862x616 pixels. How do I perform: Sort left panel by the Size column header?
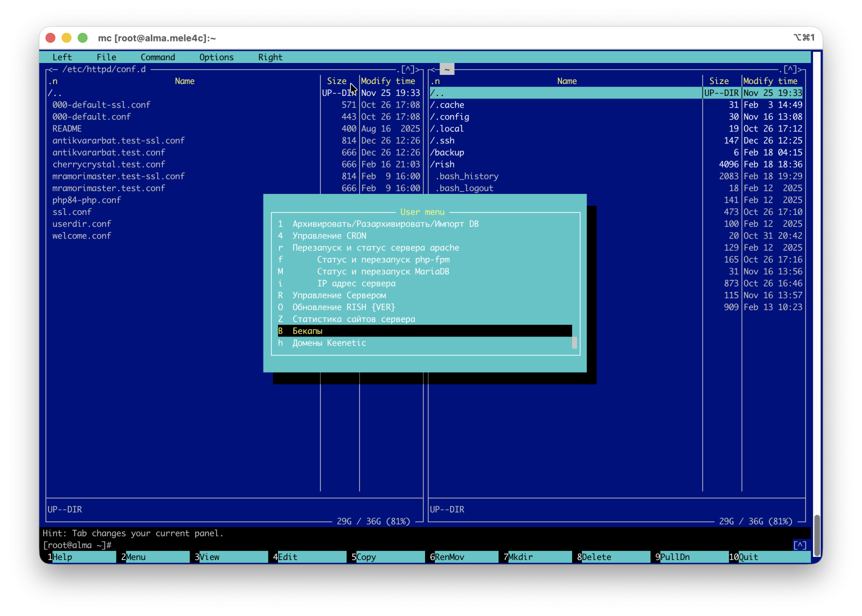[x=337, y=81]
